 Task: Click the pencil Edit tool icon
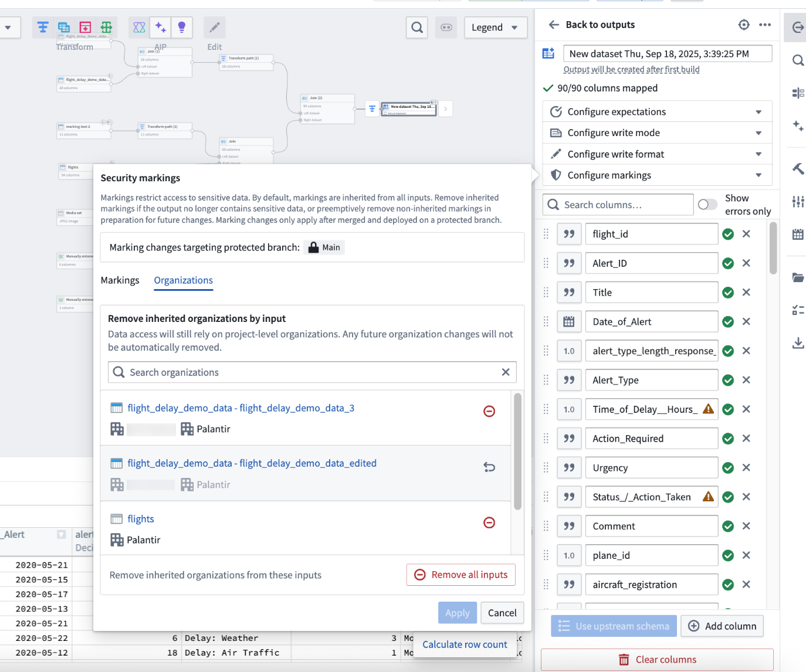(215, 28)
